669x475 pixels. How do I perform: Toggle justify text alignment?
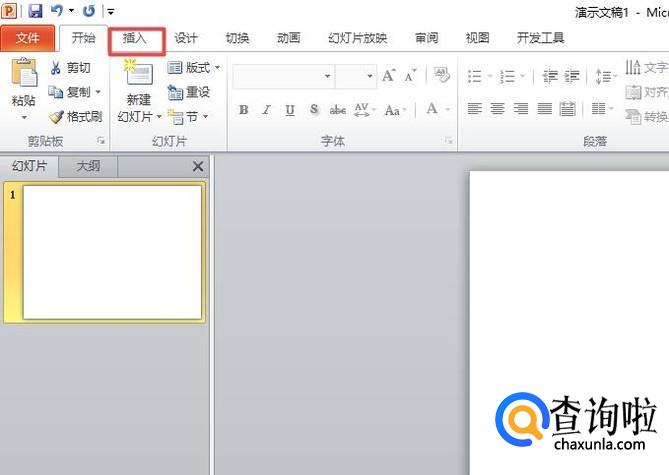click(544, 108)
